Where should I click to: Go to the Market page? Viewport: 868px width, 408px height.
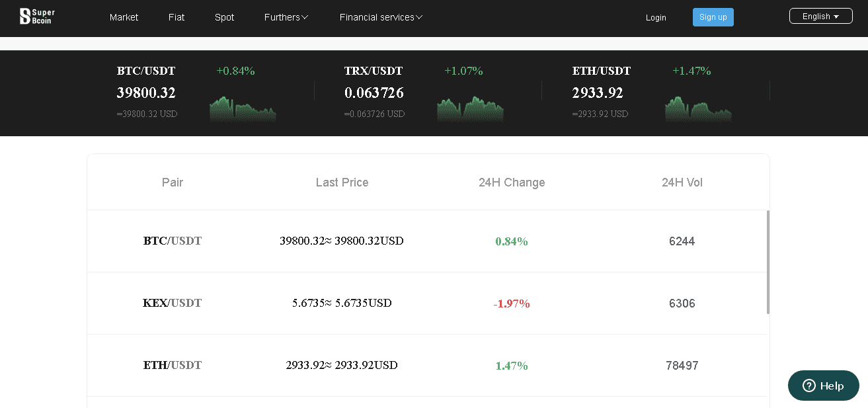coord(124,17)
